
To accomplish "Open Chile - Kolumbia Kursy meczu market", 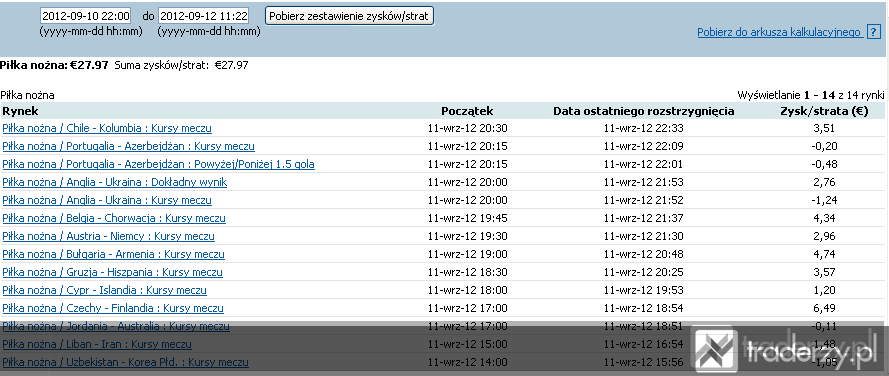I will tap(107, 128).
